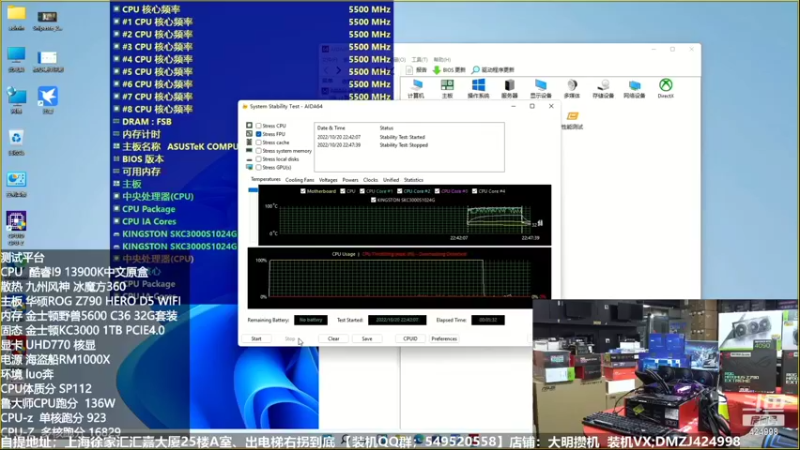Enable the Stress system memory checkbox

click(x=259, y=151)
